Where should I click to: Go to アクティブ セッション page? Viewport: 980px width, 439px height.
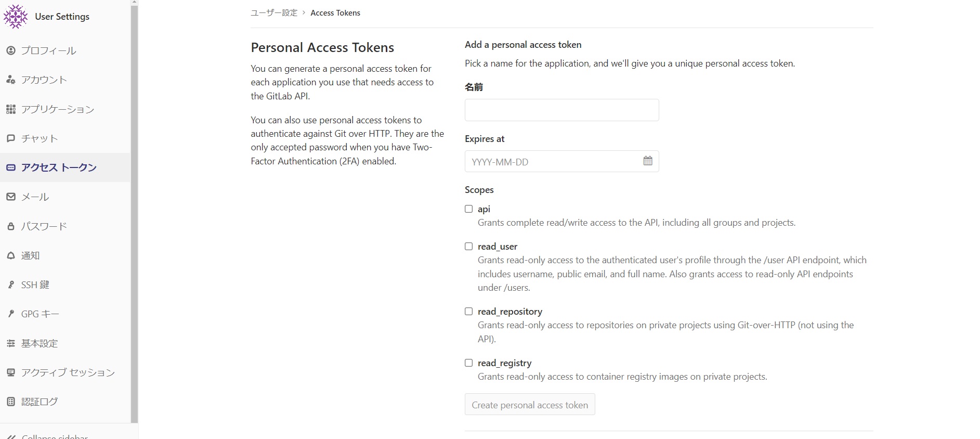(x=68, y=372)
